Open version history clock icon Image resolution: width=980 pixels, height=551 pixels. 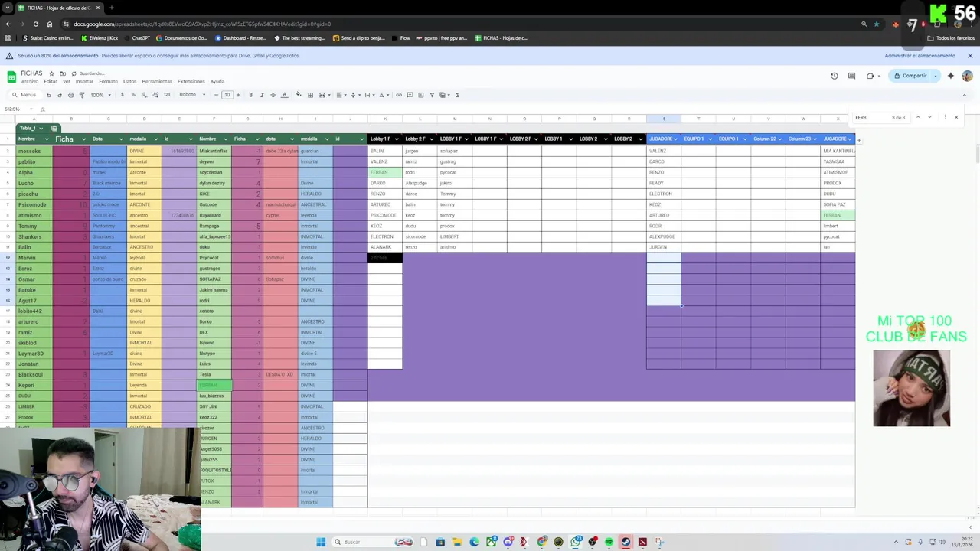835,76
